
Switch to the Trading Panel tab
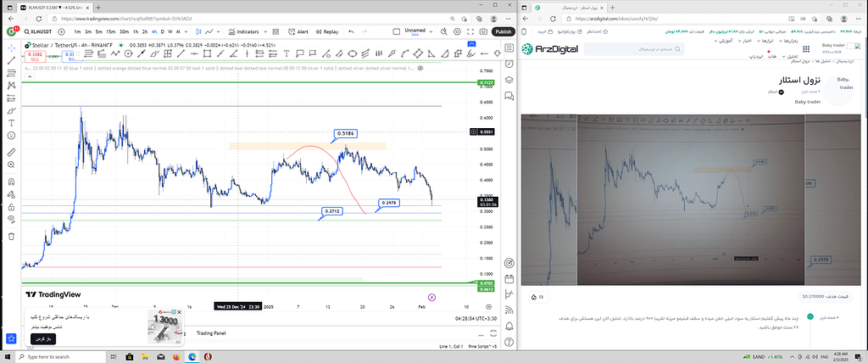211,333
